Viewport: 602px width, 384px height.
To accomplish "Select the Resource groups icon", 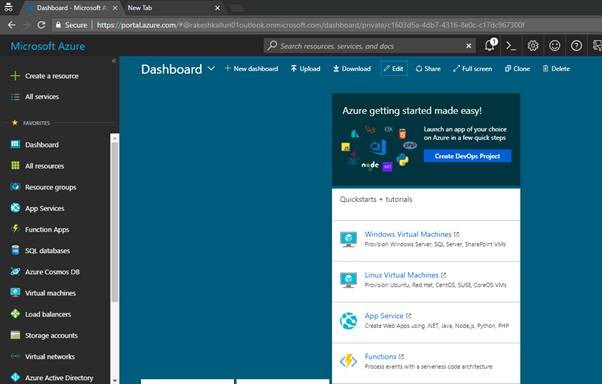I will [x=15, y=187].
